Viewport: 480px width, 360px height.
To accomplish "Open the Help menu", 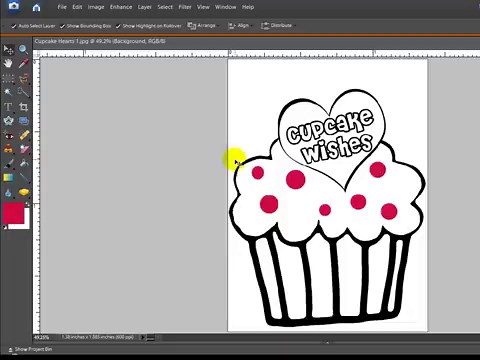I will tap(248, 7).
